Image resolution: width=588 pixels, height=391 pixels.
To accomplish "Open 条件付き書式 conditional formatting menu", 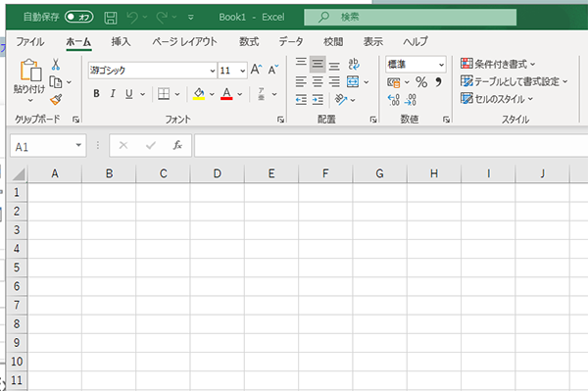I will point(498,64).
